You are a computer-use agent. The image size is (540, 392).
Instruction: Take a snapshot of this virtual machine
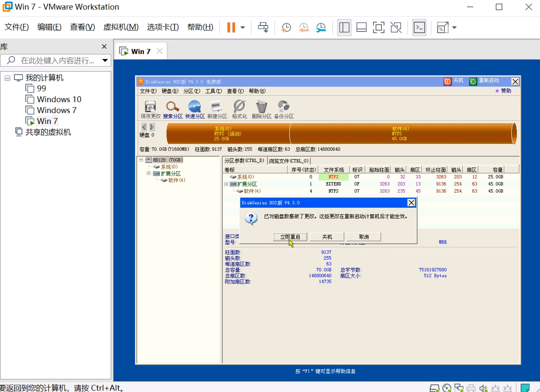(286, 27)
